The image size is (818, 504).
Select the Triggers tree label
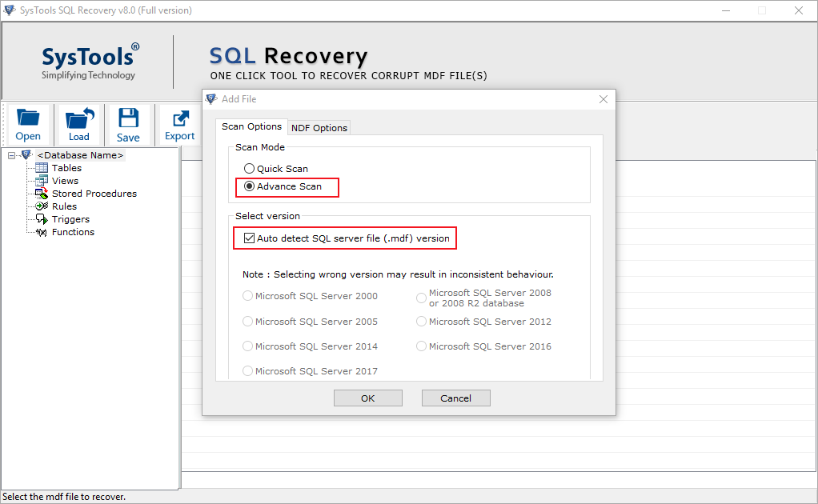coord(70,219)
